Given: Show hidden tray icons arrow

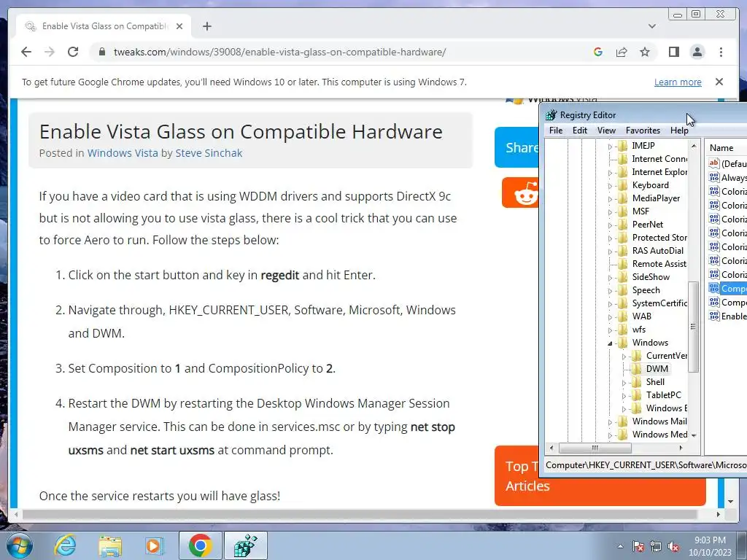Looking at the screenshot, I should pyautogui.click(x=620, y=547).
